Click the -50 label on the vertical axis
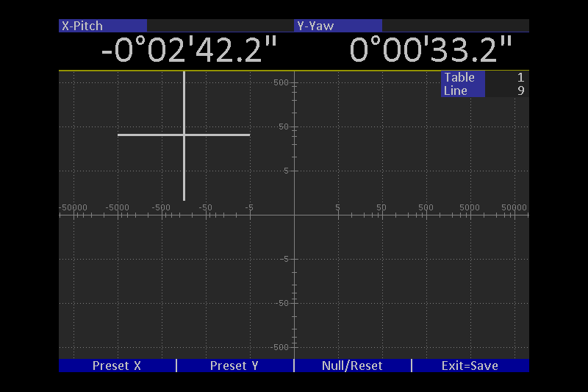 pyautogui.click(x=282, y=303)
